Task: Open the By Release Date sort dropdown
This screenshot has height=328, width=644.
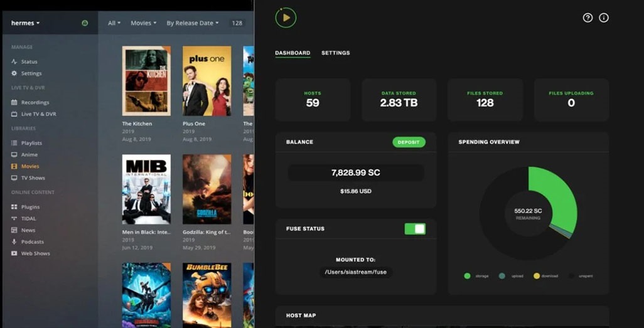Action: click(x=193, y=23)
